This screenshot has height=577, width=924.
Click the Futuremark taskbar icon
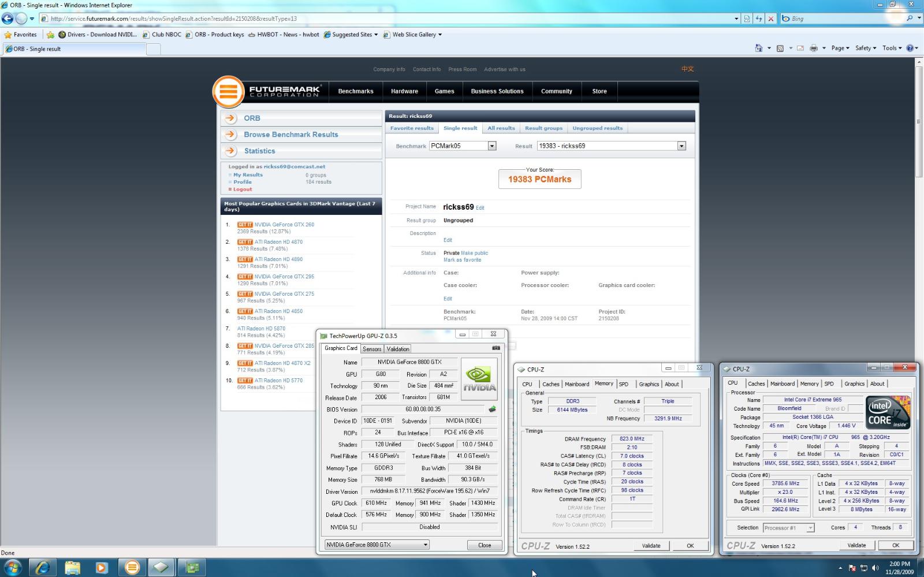[132, 568]
